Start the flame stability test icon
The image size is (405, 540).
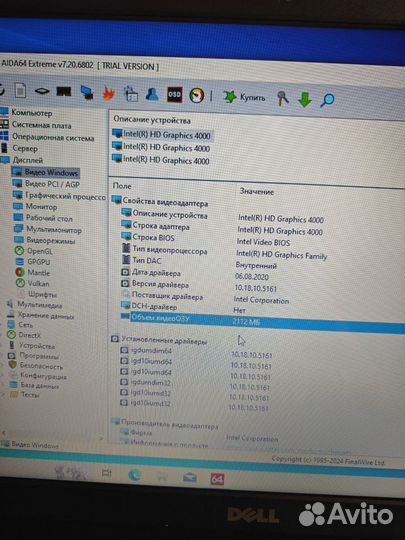click(x=109, y=93)
